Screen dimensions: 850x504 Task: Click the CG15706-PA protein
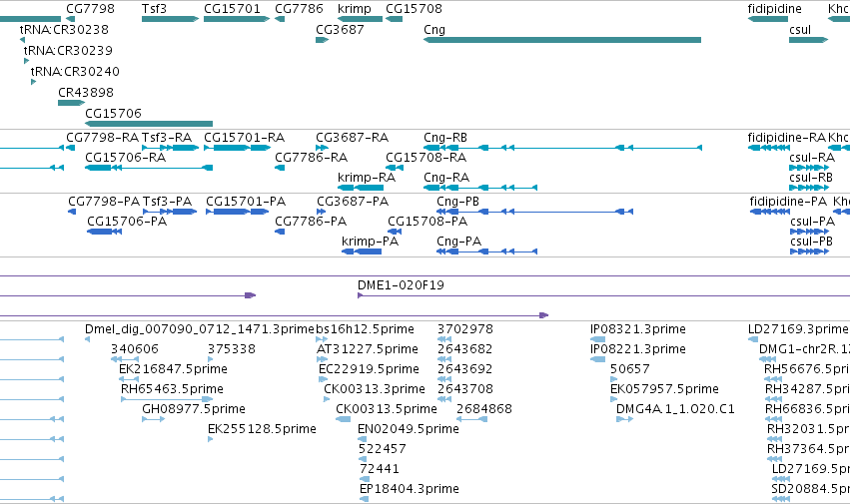coord(104,232)
